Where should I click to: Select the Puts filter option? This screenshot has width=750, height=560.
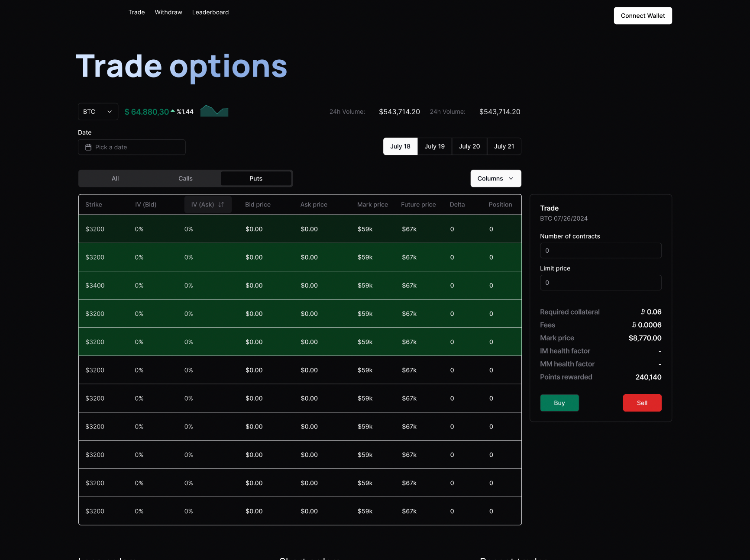point(255,178)
